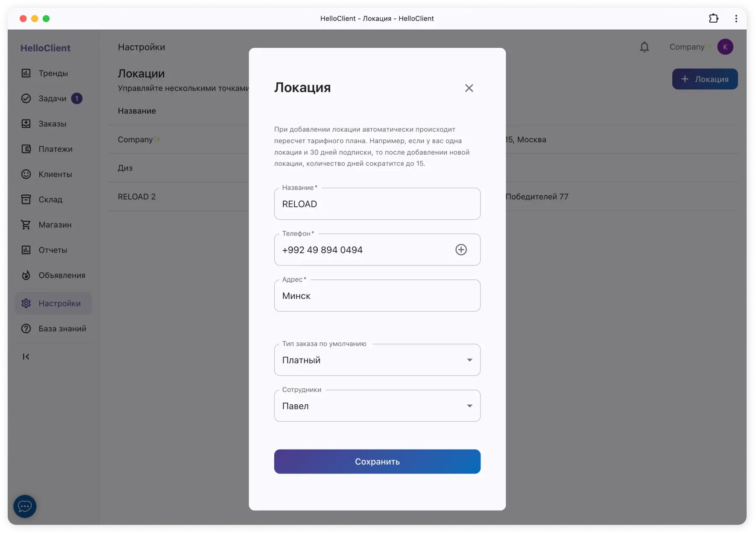
Task: Open the notifications bell
Action: [x=644, y=47]
